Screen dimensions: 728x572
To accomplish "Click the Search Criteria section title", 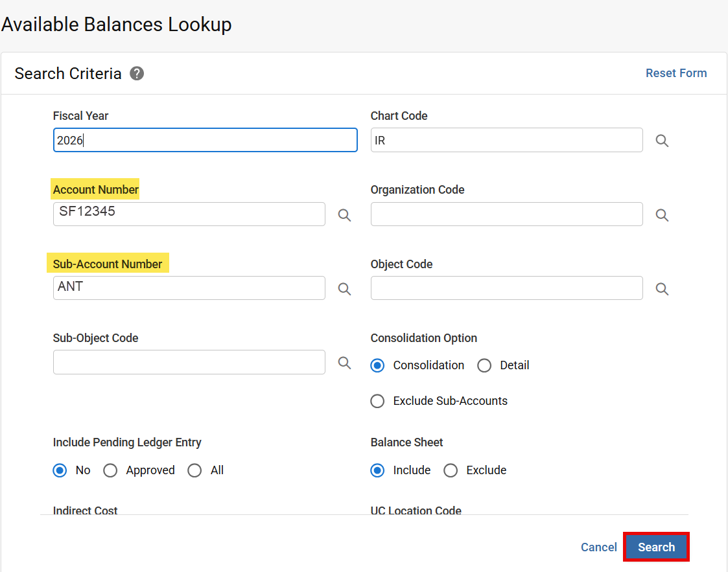I will [x=68, y=73].
